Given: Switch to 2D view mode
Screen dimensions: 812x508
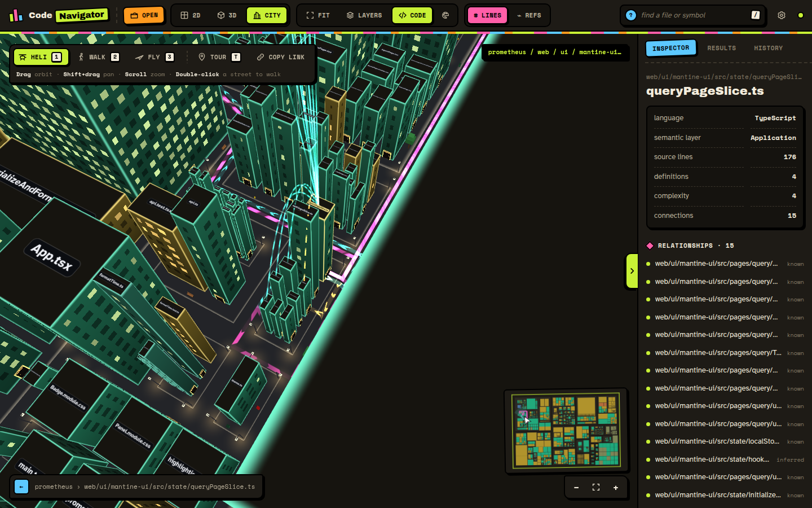Looking at the screenshot, I should (x=191, y=15).
